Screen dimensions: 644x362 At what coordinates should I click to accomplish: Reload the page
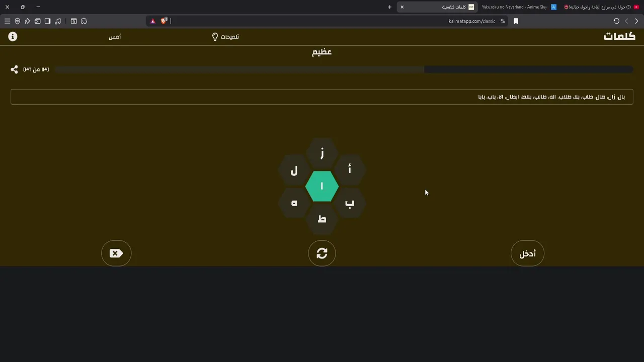(x=616, y=21)
